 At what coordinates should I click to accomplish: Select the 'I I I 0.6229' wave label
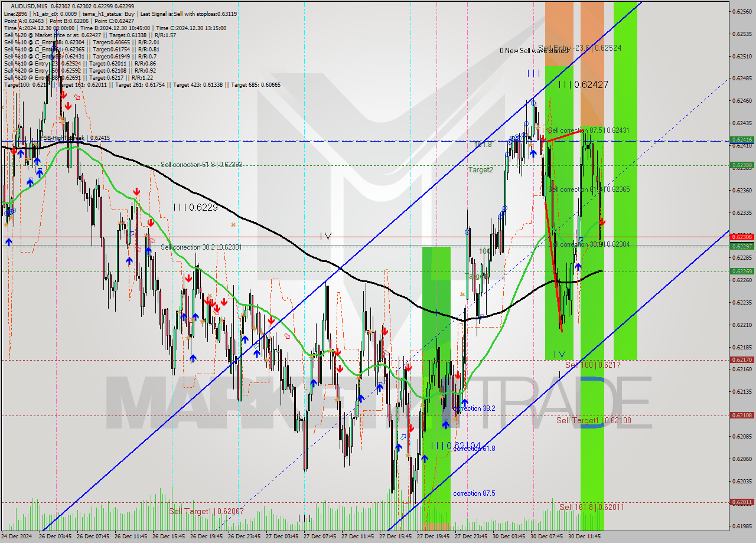point(195,207)
